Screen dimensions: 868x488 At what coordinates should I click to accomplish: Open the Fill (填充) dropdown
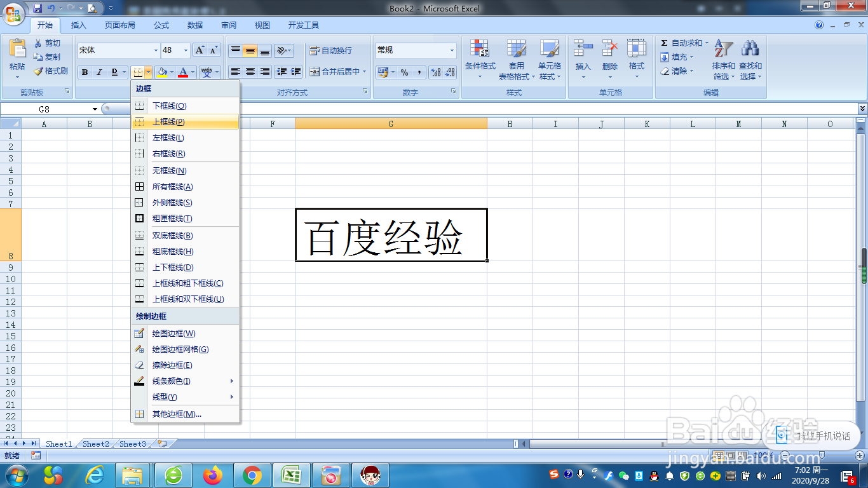(677, 57)
